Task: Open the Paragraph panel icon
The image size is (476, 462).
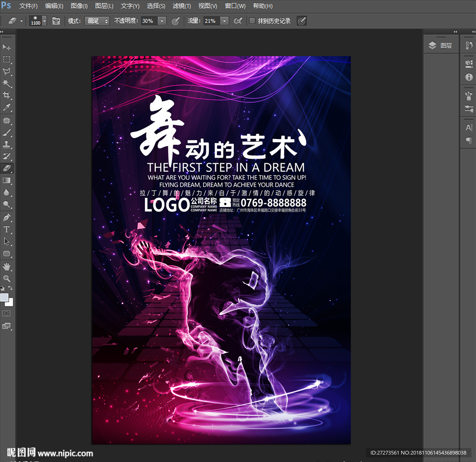Action: (469, 140)
